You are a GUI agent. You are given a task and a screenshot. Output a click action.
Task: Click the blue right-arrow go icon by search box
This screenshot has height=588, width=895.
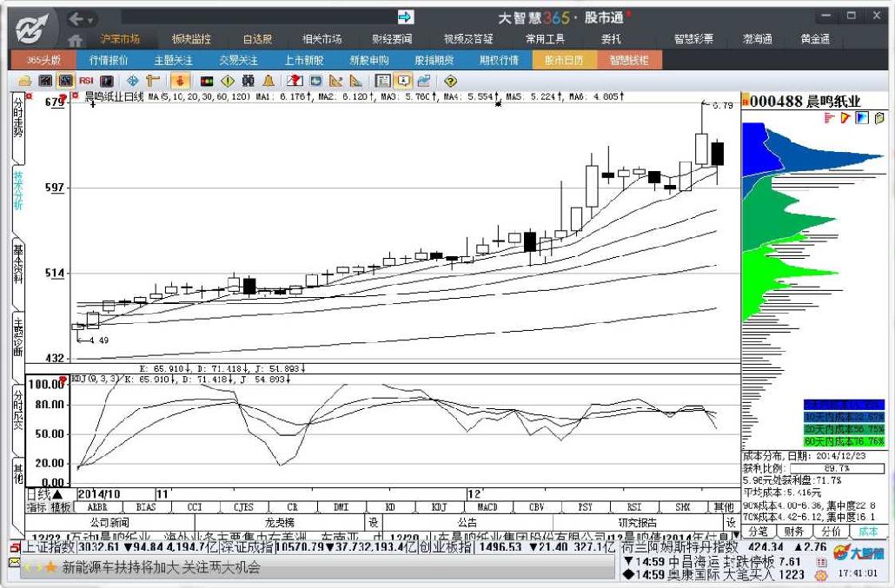pos(405,17)
